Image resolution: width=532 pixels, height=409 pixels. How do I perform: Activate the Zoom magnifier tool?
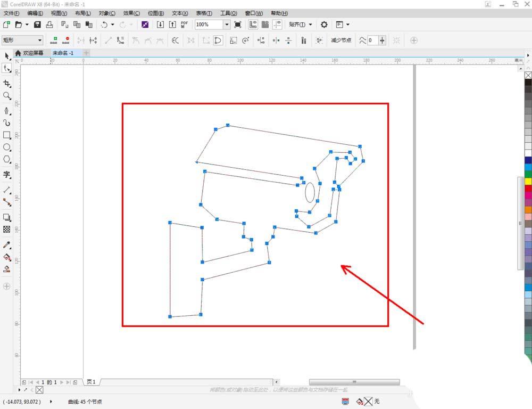[x=7, y=96]
